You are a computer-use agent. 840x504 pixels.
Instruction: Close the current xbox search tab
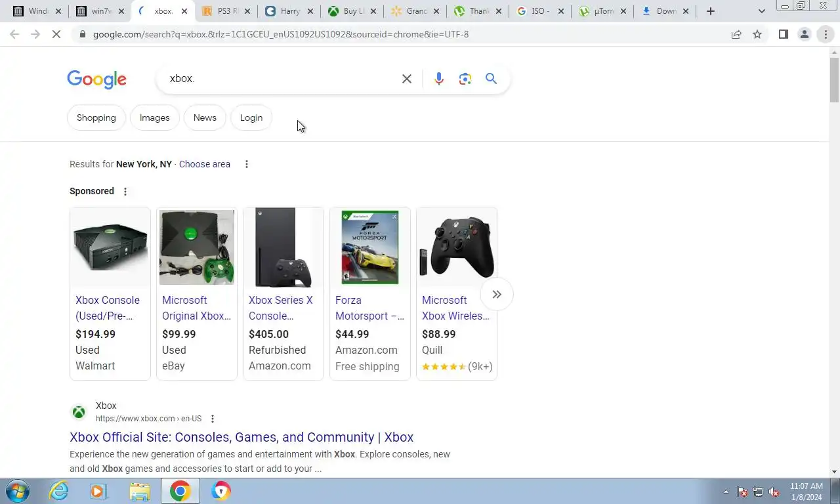coord(184,11)
